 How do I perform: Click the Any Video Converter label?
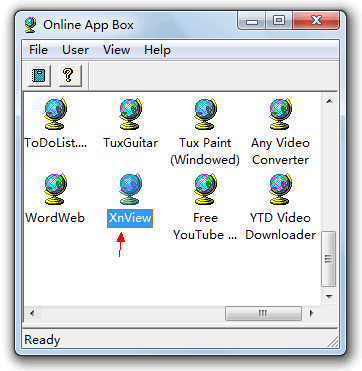coord(280,151)
